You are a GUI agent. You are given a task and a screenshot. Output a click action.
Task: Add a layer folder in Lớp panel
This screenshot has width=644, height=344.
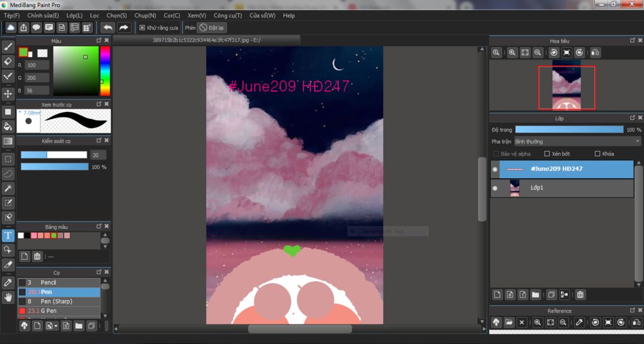535,294
